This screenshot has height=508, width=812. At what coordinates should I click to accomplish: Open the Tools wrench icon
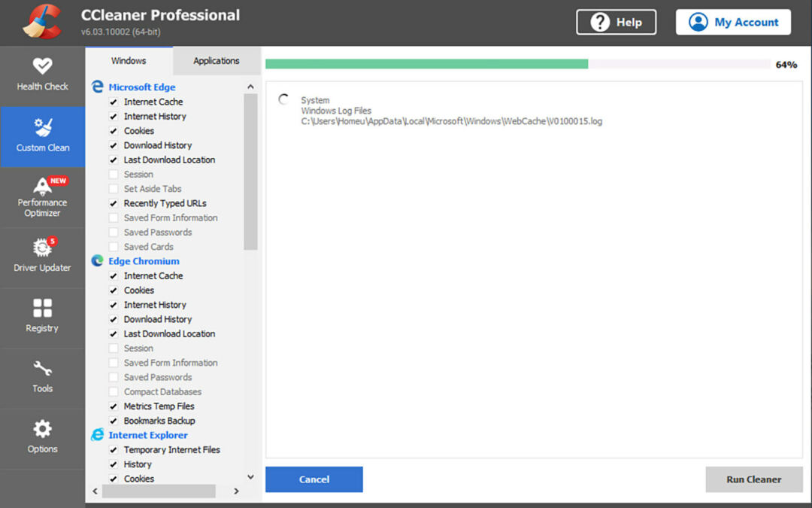(42, 369)
